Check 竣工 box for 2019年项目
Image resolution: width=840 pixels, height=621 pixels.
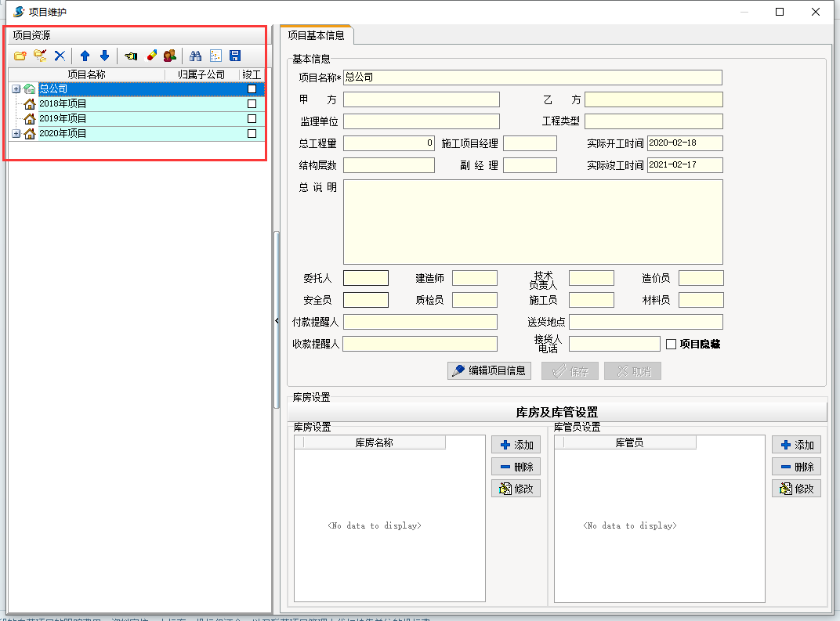tap(252, 119)
